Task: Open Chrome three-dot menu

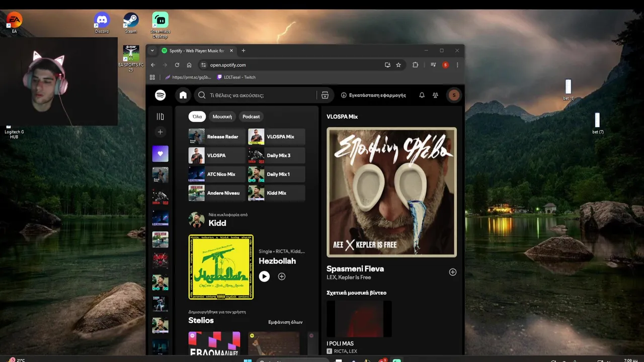Action: [x=457, y=65]
